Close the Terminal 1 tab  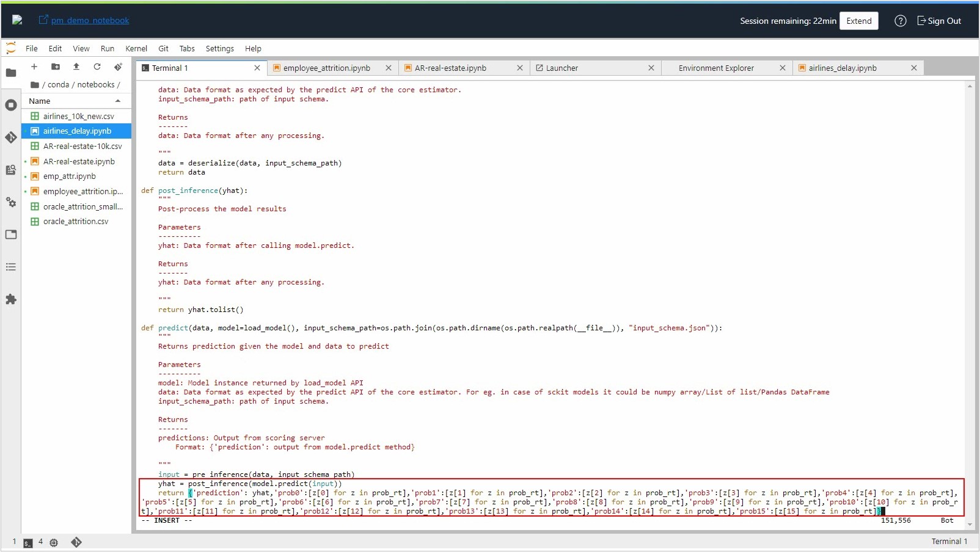click(257, 68)
